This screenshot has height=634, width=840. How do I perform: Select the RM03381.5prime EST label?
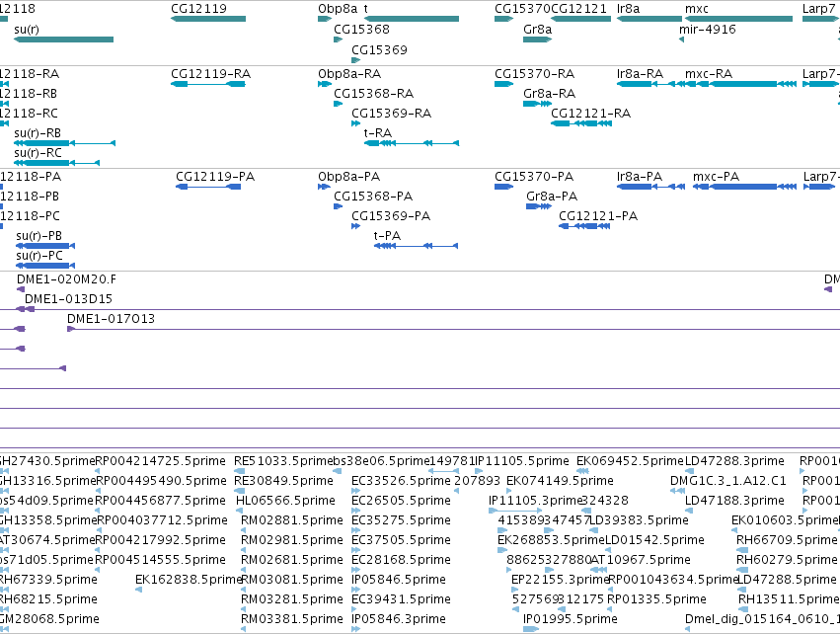tap(292, 619)
